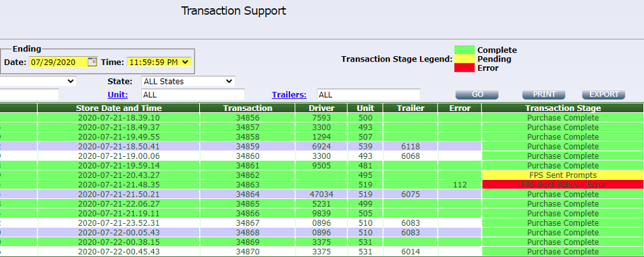Click trailer number 6014

[x=410, y=251]
